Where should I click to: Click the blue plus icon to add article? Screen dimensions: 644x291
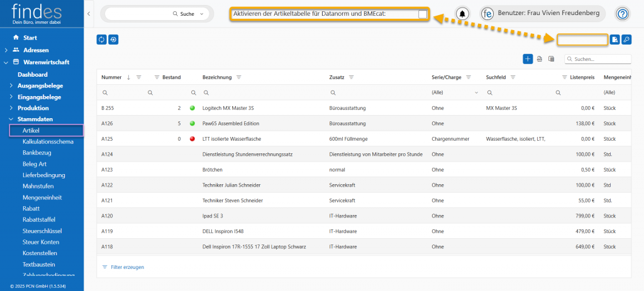click(528, 59)
